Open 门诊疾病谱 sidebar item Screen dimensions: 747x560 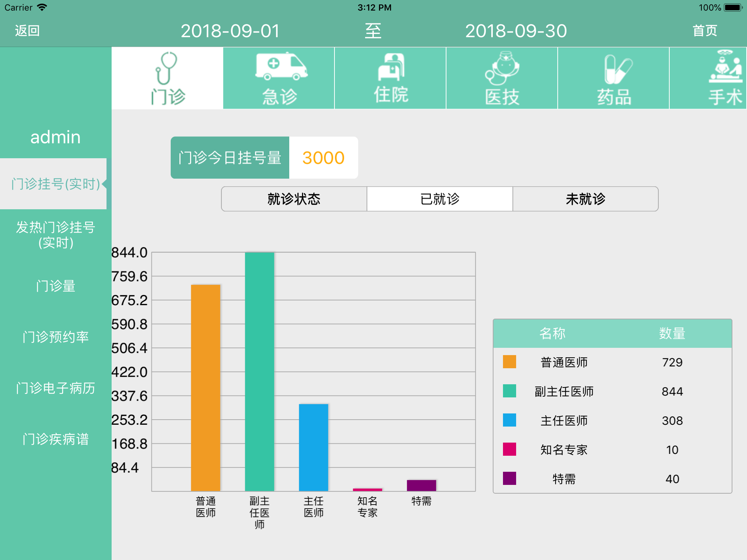tap(55, 439)
